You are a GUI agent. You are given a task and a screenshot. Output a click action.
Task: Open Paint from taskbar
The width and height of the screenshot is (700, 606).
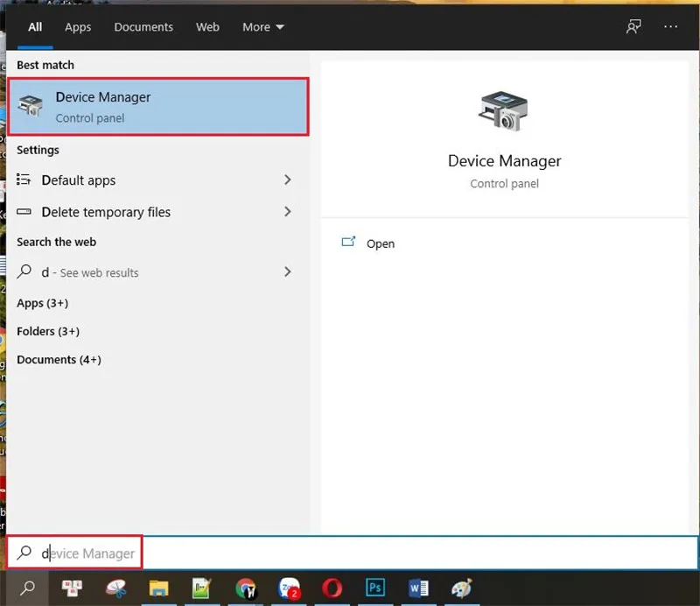[x=461, y=588]
